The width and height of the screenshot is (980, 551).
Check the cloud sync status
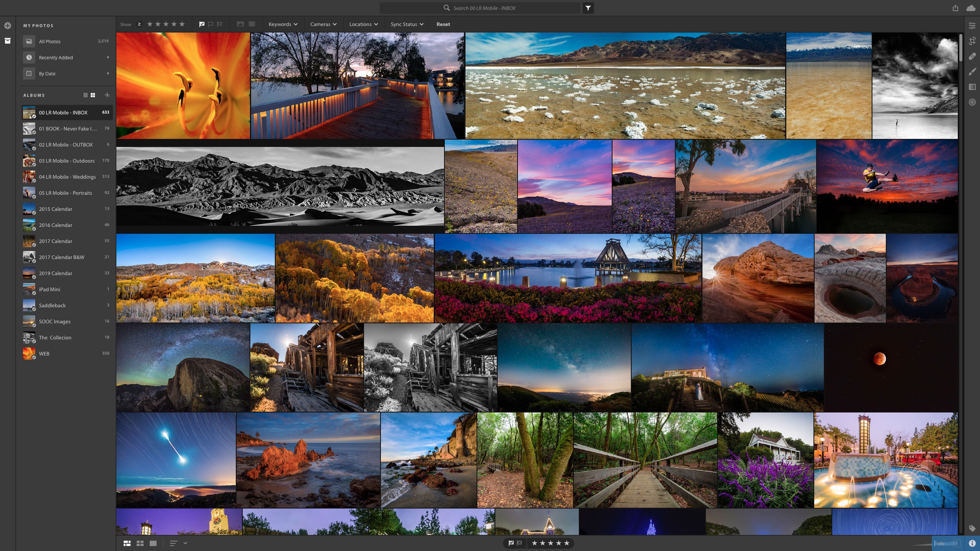[x=970, y=8]
